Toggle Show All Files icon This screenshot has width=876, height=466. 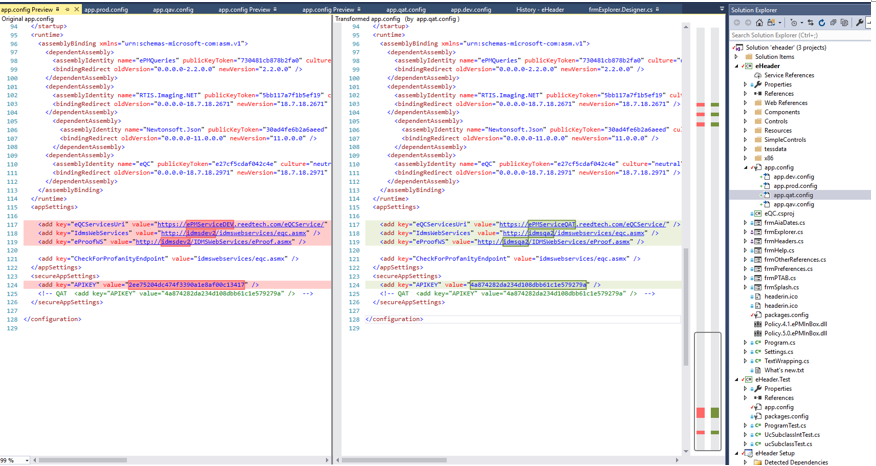click(844, 22)
